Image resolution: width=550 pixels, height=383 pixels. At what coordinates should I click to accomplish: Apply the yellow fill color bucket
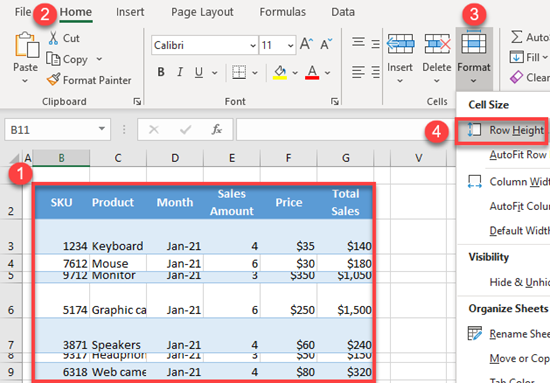tap(280, 72)
